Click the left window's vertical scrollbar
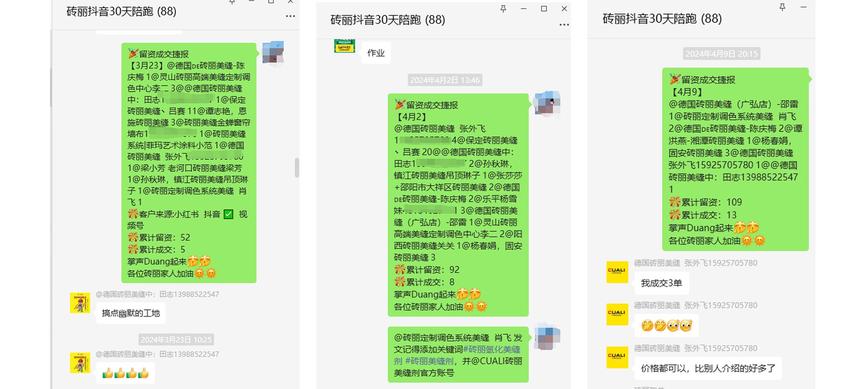Viewport: 868px width, 389px height. (x=297, y=168)
